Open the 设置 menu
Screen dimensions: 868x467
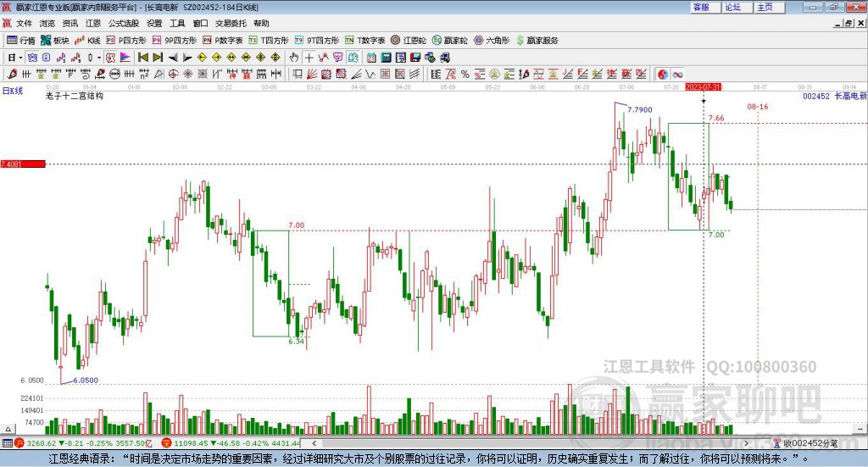(x=154, y=23)
